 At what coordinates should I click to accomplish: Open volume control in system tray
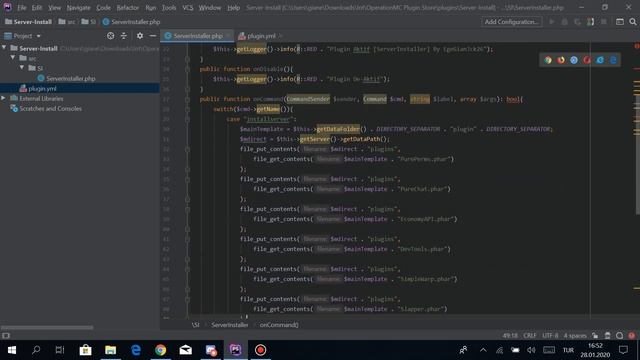click(x=531, y=350)
